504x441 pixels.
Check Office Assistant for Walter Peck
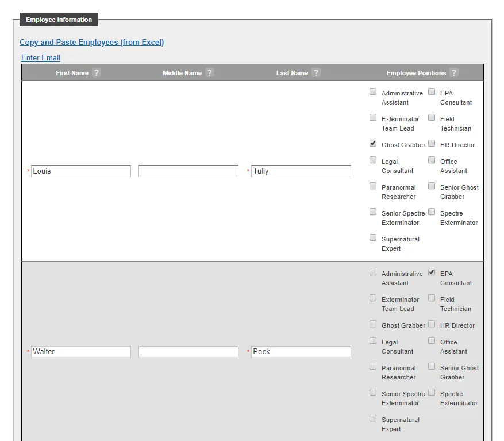[432, 340]
